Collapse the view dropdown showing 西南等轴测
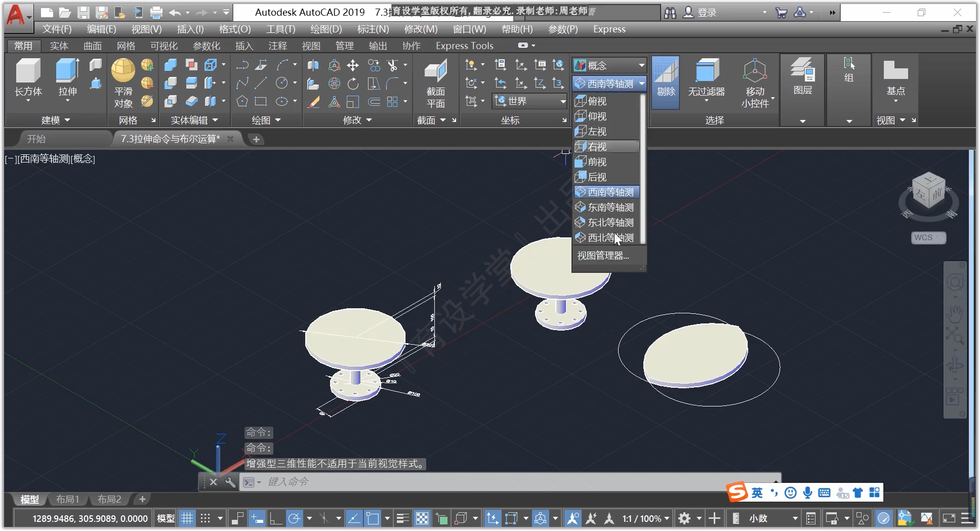980x531 pixels. (x=609, y=84)
